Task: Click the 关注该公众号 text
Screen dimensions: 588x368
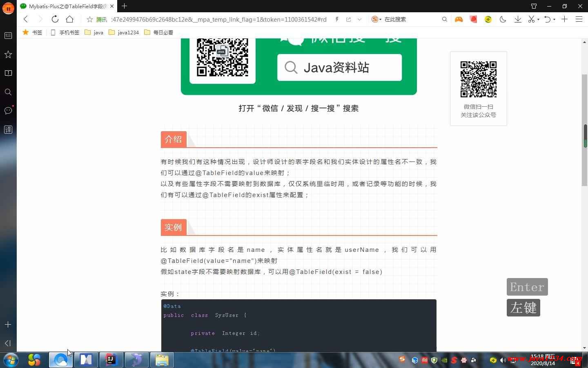Action: [x=478, y=115]
